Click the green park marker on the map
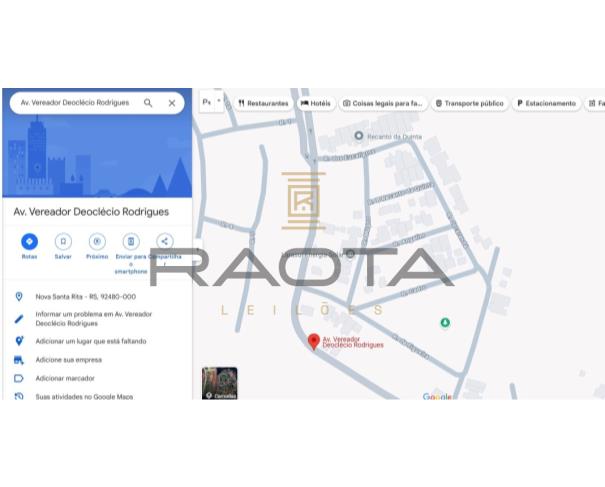The image size is (605, 487). [x=445, y=323]
